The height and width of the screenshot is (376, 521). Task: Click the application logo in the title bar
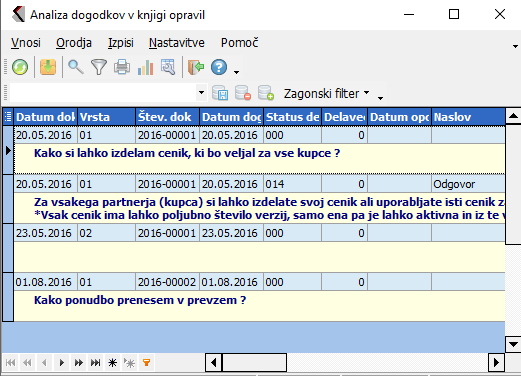click(x=18, y=15)
